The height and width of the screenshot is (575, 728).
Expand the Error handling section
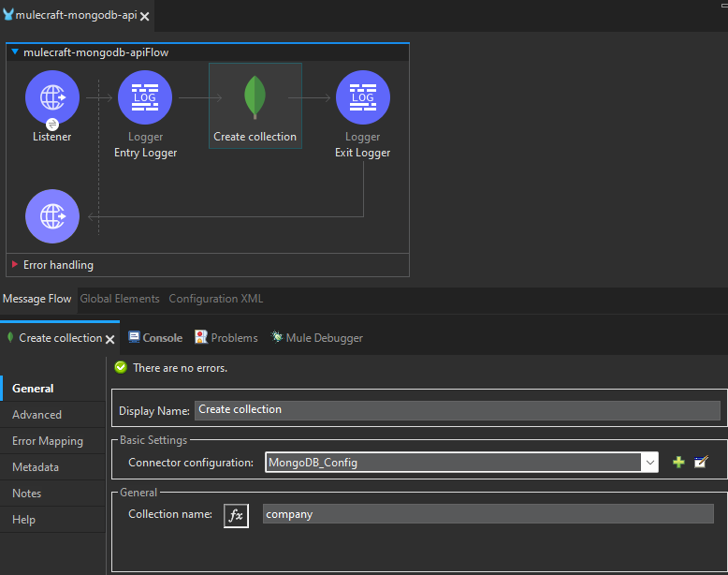15,265
